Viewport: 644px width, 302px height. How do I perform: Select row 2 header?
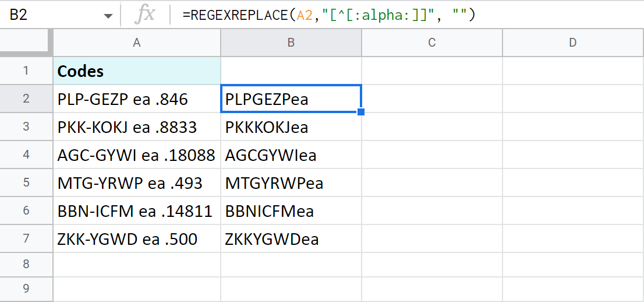pyautogui.click(x=26, y=99)
